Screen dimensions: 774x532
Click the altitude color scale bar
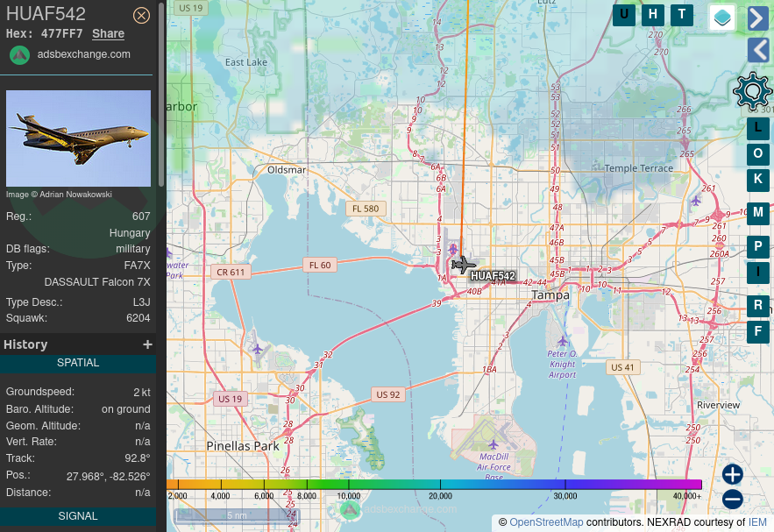tap(434, 484)
